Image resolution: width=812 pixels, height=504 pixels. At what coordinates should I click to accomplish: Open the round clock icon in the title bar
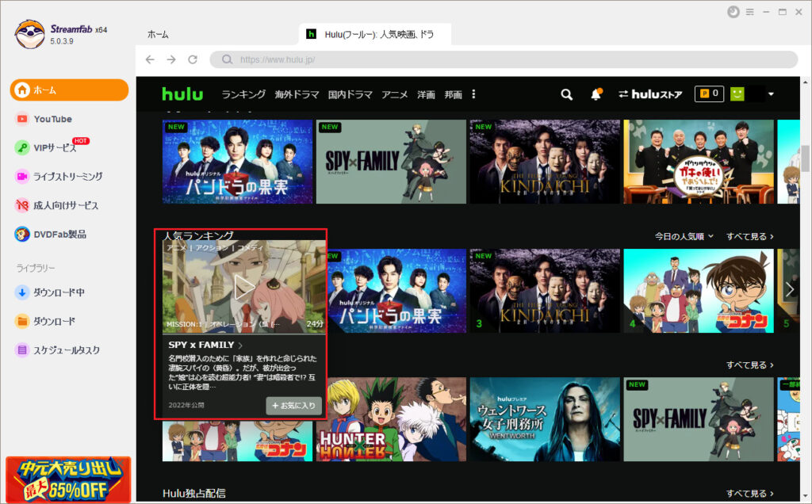(733, 12)
